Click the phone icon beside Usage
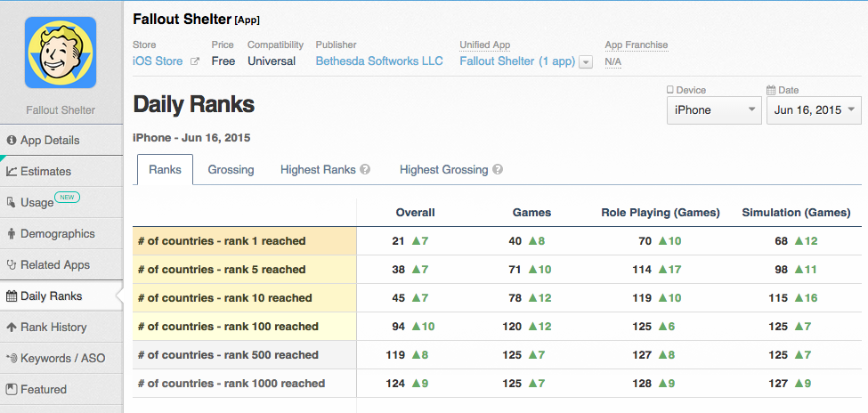Image resolution: width=868 pixels, height=413 pixels. click(x=11, y=202)
